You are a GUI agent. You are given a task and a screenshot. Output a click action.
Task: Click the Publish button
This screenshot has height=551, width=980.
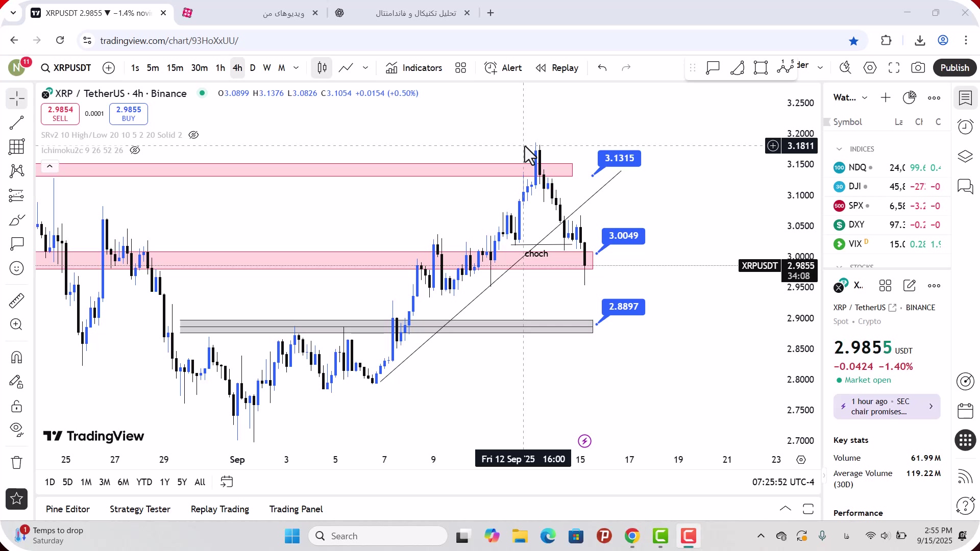(954, 68)
